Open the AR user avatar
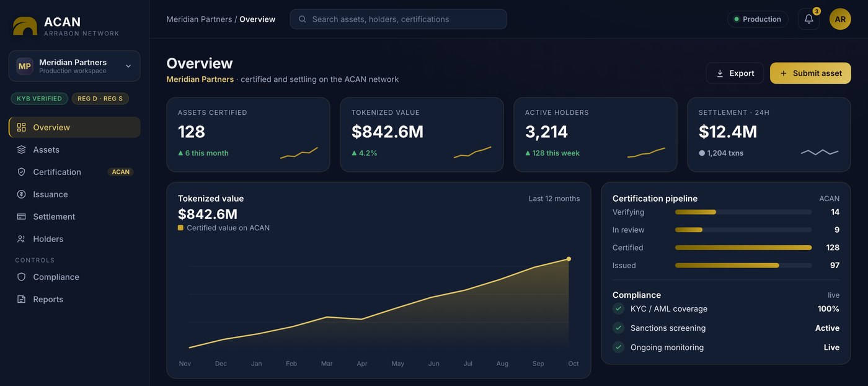 point(840,19)
